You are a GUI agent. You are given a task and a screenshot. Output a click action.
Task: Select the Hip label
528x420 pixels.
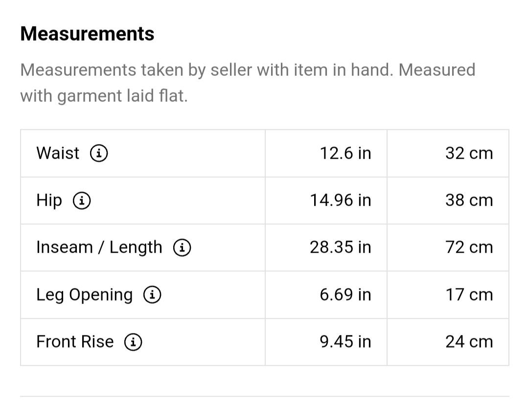[49, 201]
